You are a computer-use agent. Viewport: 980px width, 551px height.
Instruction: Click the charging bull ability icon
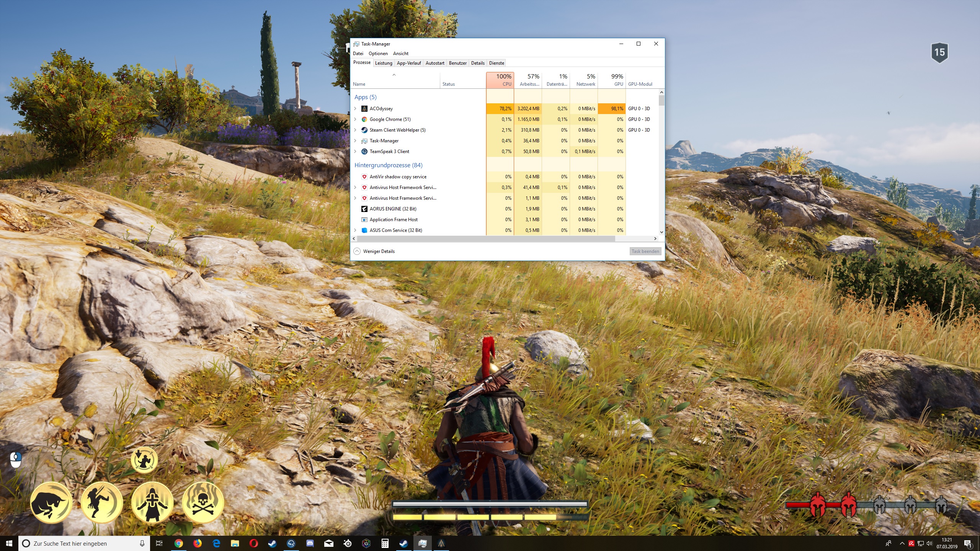51,502
